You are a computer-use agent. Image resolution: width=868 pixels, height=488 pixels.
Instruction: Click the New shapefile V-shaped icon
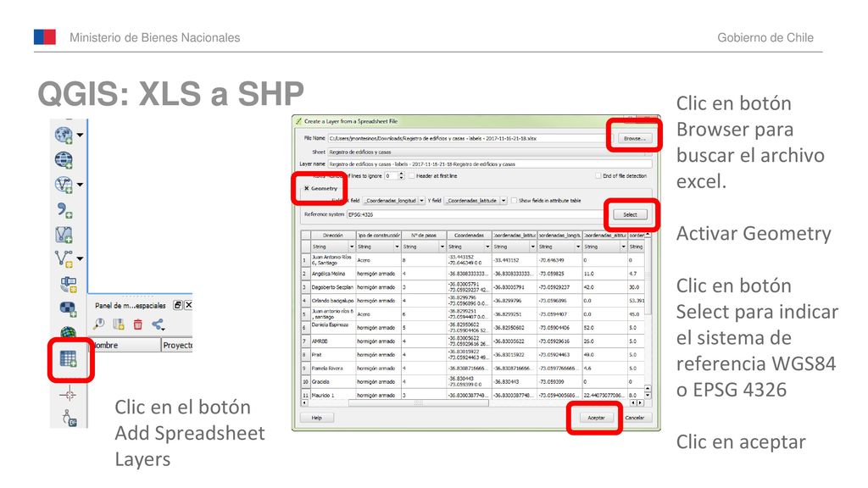[x=64, y=258]
